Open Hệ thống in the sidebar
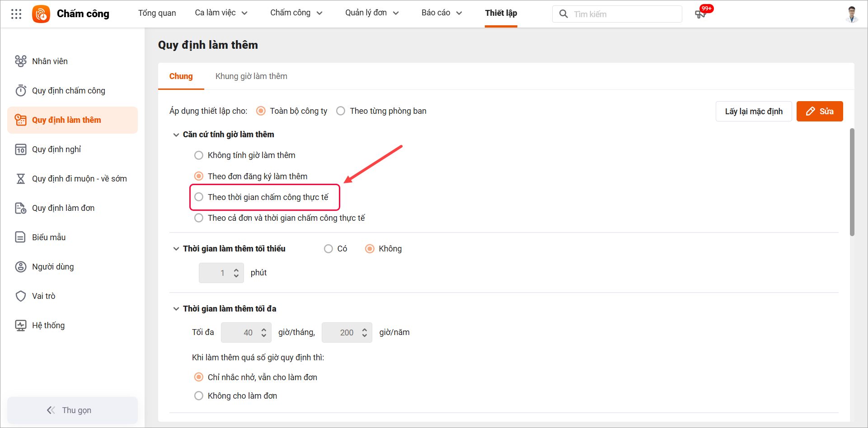 coord(72,325)
